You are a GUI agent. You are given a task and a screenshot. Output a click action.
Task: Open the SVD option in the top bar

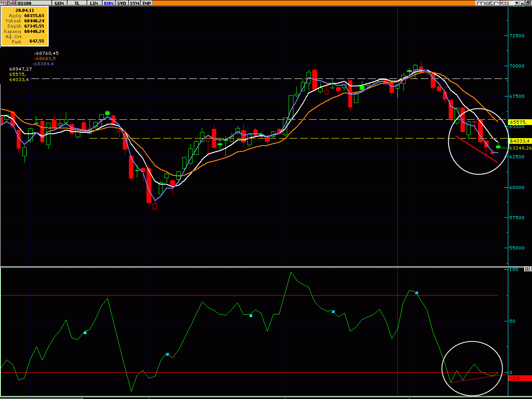point(122,3)
